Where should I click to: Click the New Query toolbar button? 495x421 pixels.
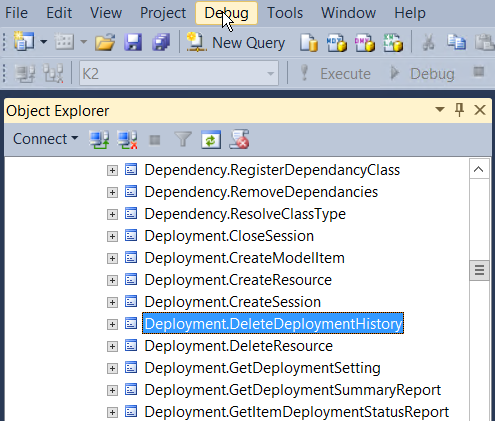[235, 43]
